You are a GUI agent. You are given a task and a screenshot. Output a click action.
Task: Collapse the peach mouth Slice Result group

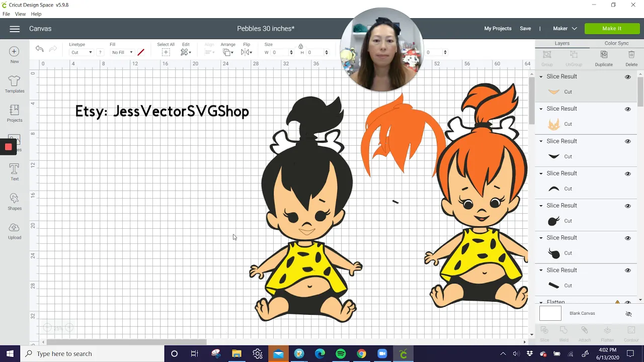(x=541, y=77)
